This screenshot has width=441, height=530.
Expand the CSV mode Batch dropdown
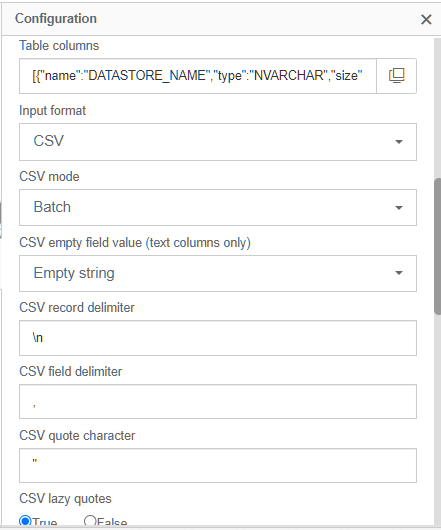(x=218, y=208)
